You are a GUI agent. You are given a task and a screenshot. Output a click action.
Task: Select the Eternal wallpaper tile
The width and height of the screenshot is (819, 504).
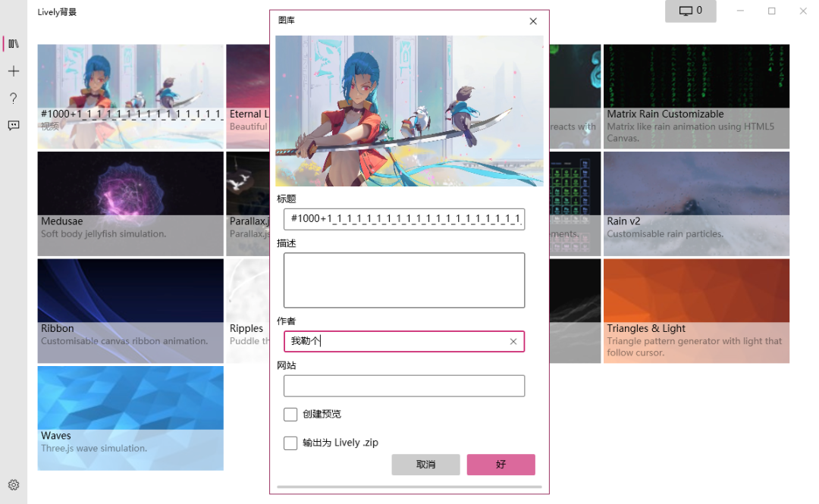click(248, 96)
